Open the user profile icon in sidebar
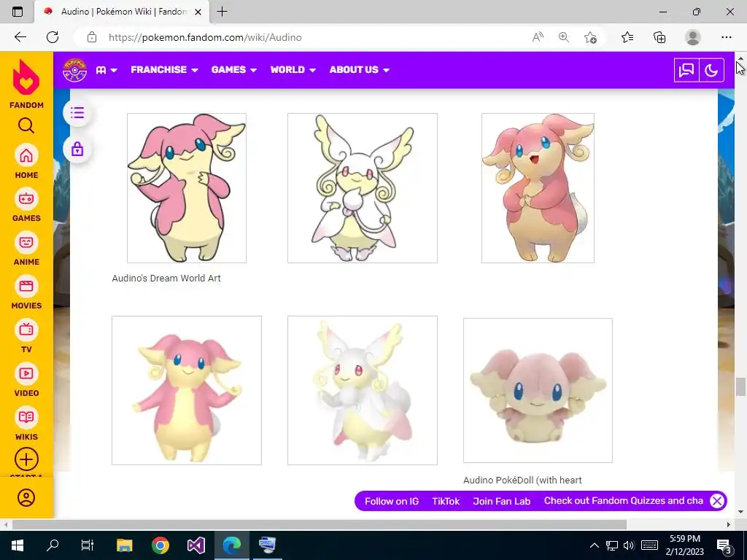The image size is (747, 560). [26, 497]
